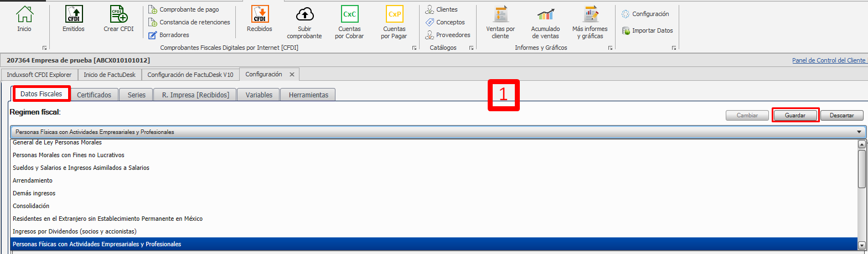Click the Cambiar button
This screenshot has height=254, width=868.
click(747, 116)
